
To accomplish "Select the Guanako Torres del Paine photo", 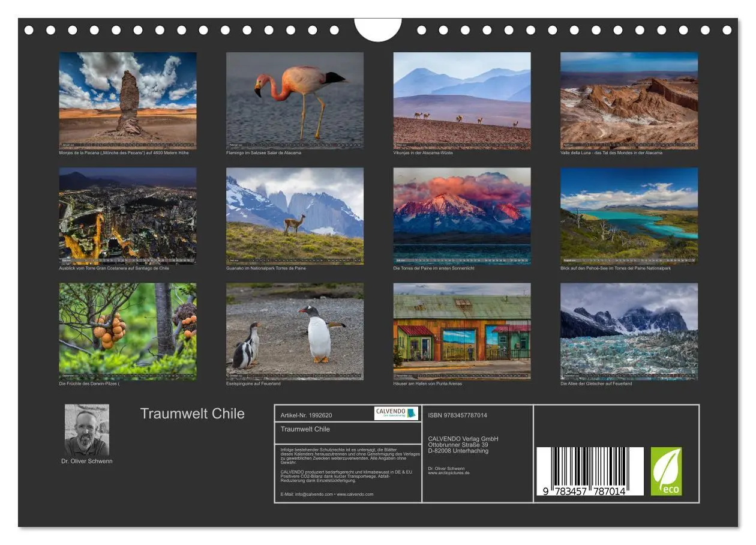I will click(x=295, y=216).
